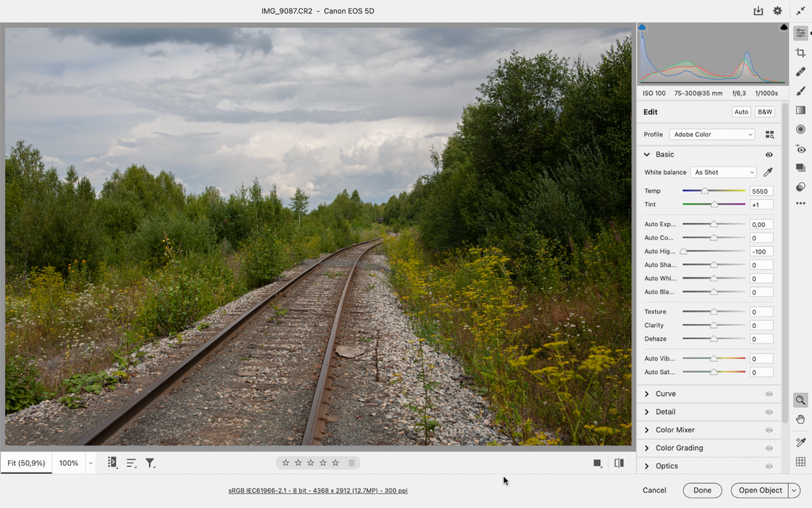Select the Hand tool
Image resolution: width=812 pixels, height=508 pixels.
click(x=800, y=419)
